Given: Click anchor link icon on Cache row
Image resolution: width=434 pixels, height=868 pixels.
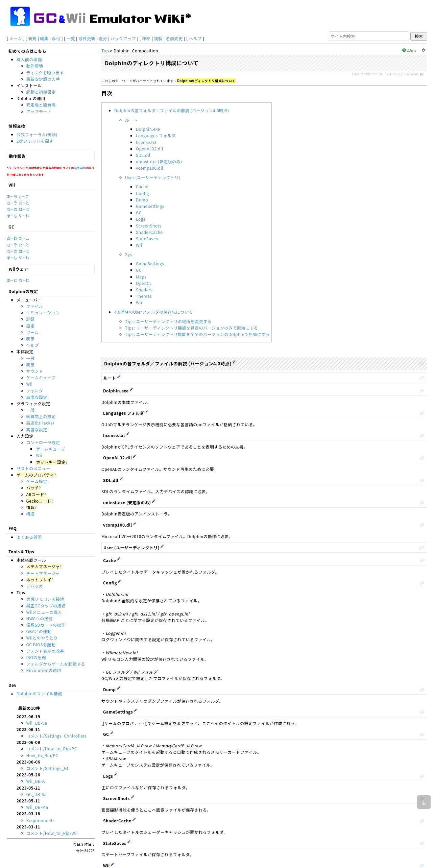Looking at the screenshot, I should (x=422, y=561).
